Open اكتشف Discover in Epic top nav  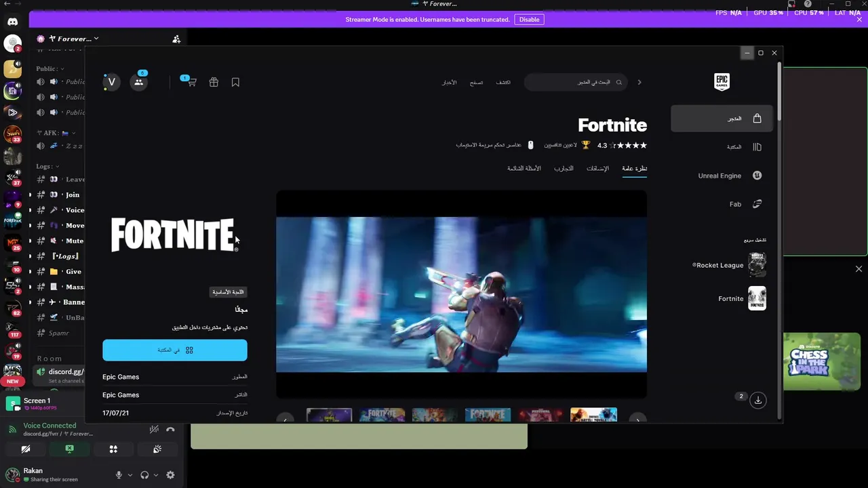[503, 82]
